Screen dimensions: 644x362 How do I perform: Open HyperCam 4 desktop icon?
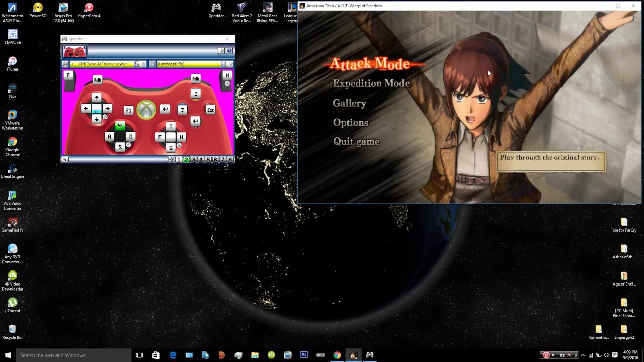coord(89,10)
